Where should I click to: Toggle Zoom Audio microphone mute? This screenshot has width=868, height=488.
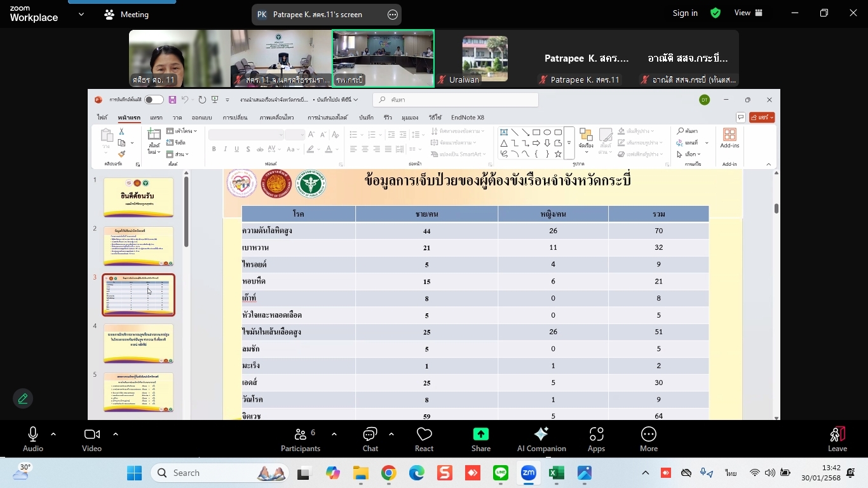pos(33,439)
